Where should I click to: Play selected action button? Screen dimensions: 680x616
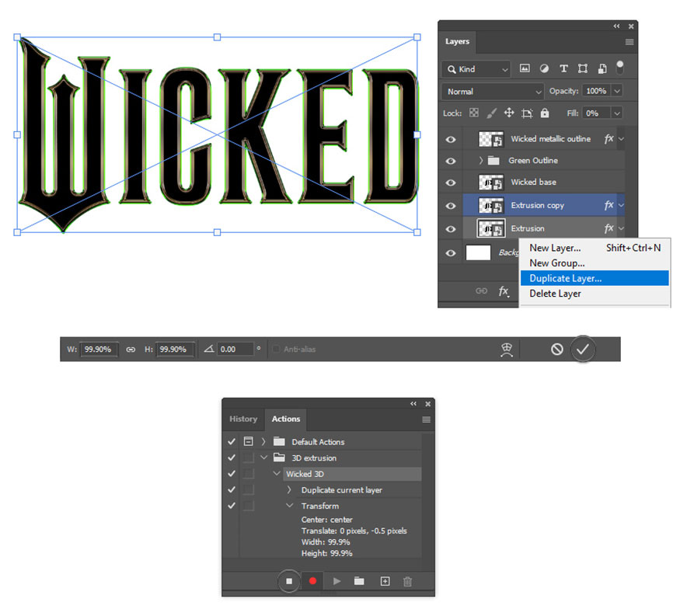(337, 581)
